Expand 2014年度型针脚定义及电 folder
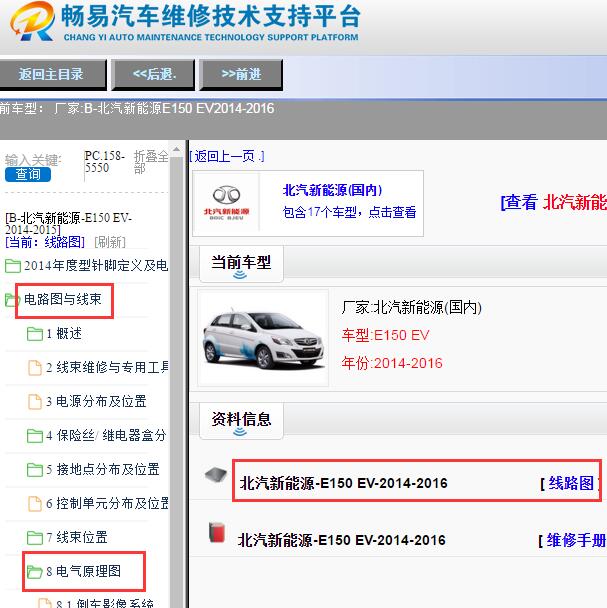607x608 pixels. (96, 266)
